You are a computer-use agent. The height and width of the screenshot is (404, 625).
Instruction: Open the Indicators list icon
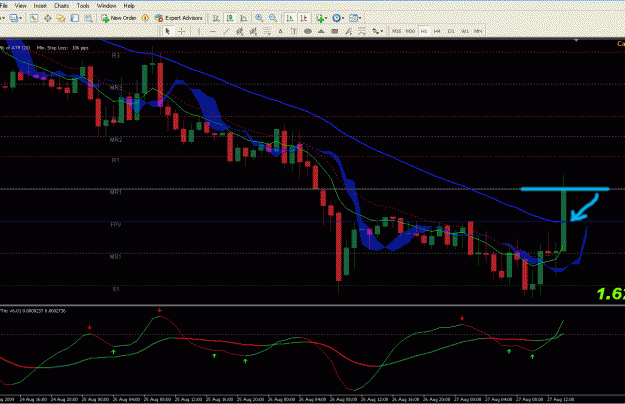[x=320, y=18]
